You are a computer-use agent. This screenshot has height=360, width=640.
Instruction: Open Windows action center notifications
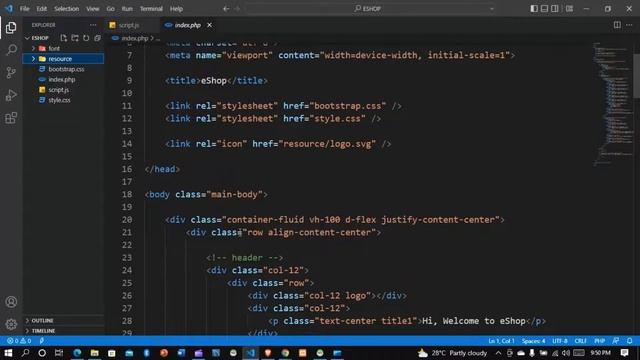click(624, 353)
